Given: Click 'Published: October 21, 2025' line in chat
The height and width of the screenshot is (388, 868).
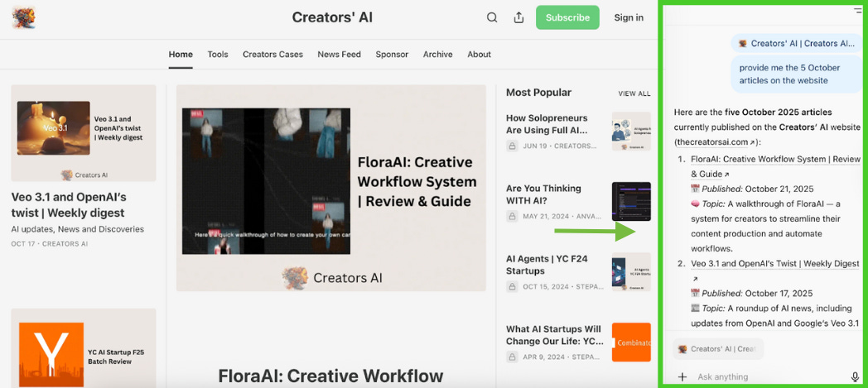Looking at the screenshot, I should [x=752, y=189].
